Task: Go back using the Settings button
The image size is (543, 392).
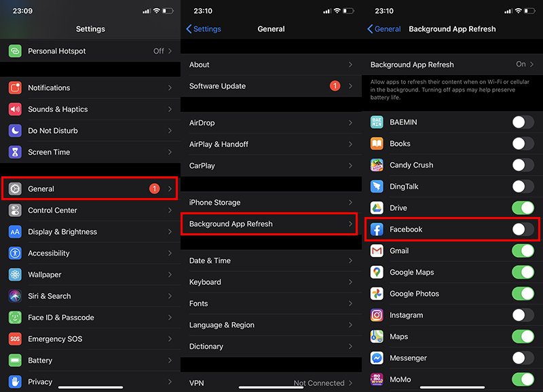Action: [204, 29]
